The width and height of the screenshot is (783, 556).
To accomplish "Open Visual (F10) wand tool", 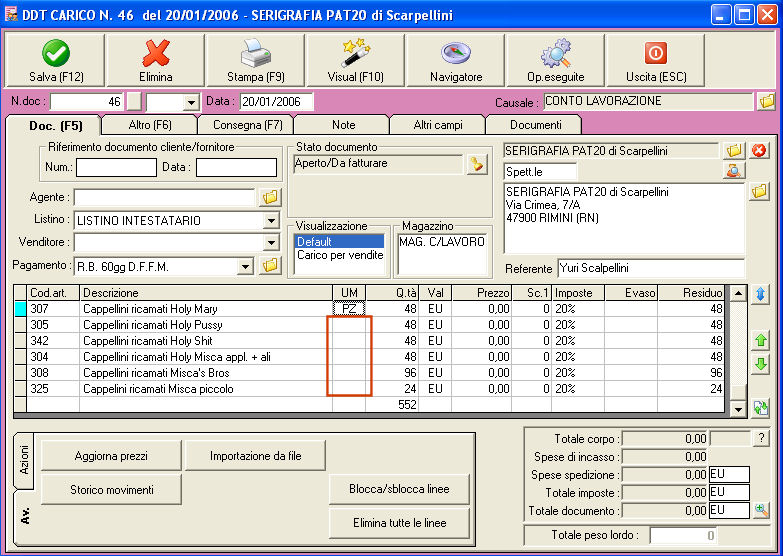I will pos(356,60).
